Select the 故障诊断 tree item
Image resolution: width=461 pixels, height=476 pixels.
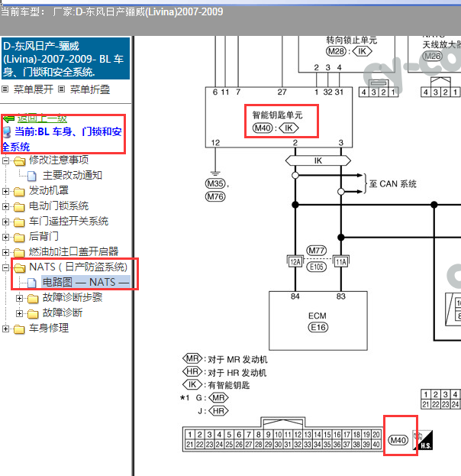click(62, 312)
